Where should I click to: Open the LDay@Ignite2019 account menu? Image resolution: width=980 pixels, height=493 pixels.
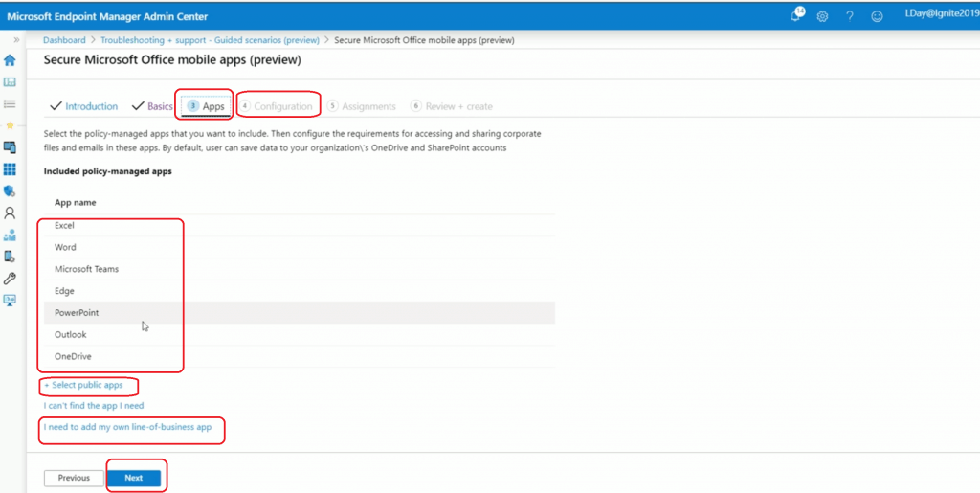tap(942, 13)
